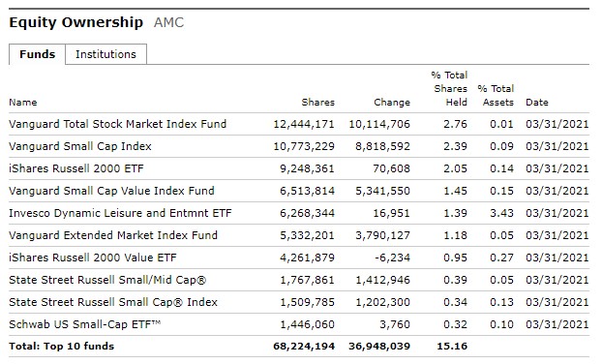Click the Total: Top 10 funds row
Image resolution: width=602 pixels, height=364 pixels.
pos(299,347)
